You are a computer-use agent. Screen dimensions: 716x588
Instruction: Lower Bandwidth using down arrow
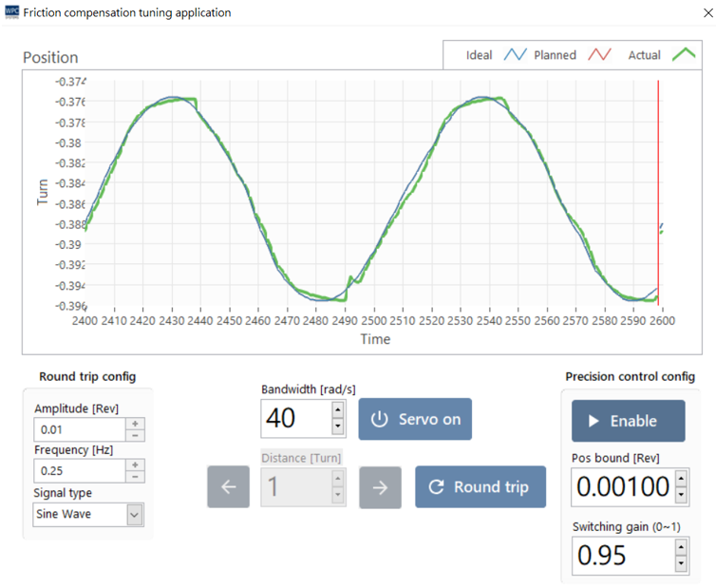(338, 427)
